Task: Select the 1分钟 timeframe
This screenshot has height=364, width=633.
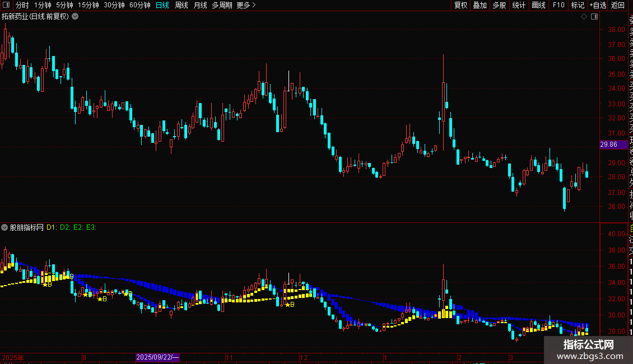Action: coord(43,5)
